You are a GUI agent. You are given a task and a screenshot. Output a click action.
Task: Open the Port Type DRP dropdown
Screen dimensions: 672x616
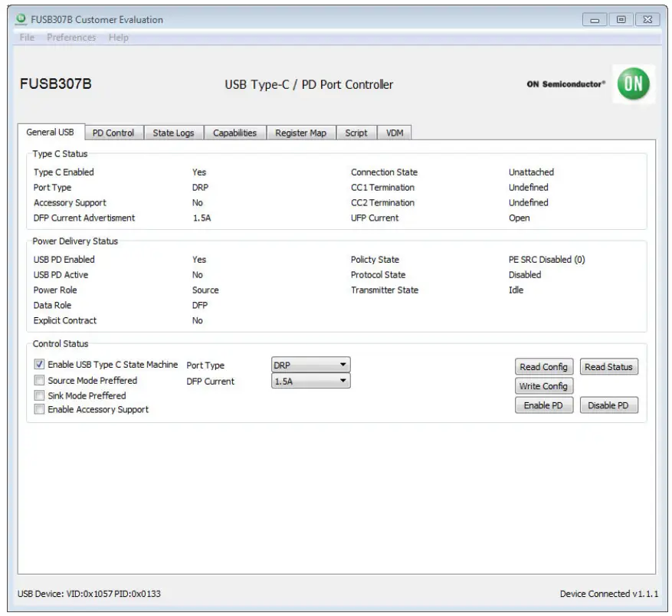pyautogui.click(x=310, y=365)
